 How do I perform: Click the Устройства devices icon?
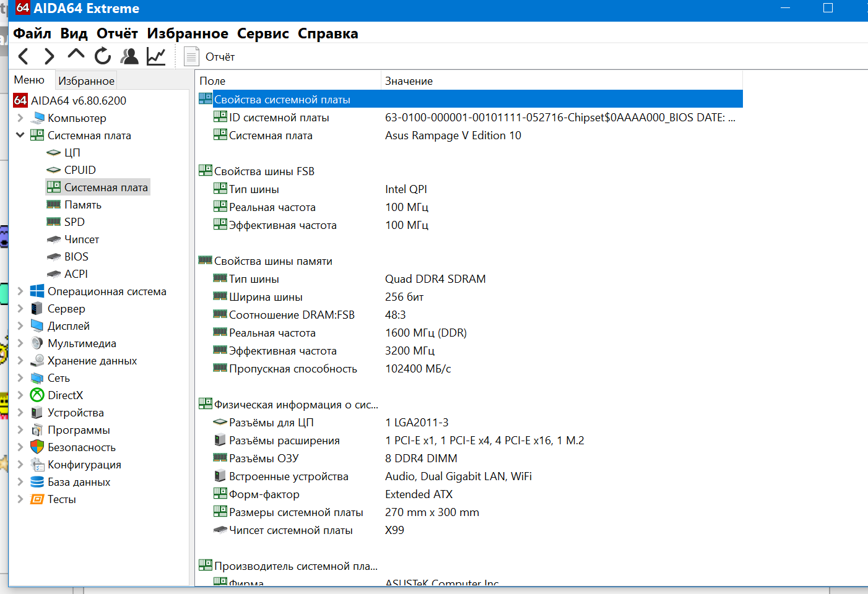coord(37,413)
